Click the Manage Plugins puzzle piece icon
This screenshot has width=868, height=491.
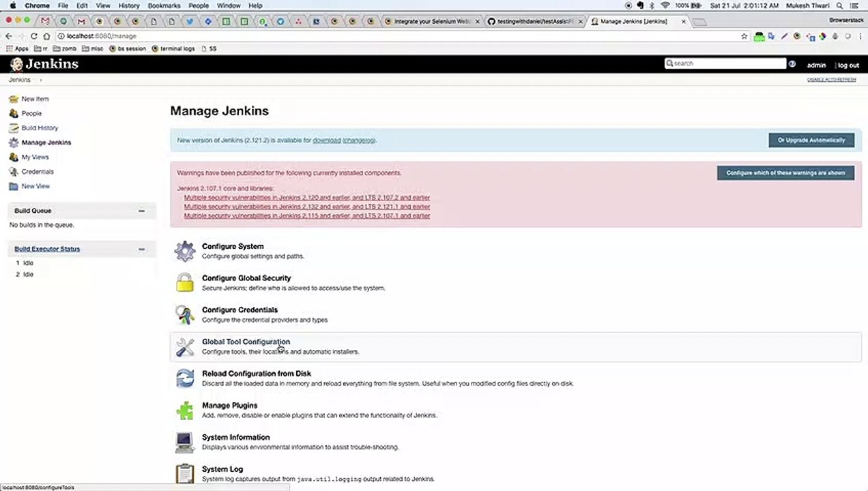click(185, 410)
